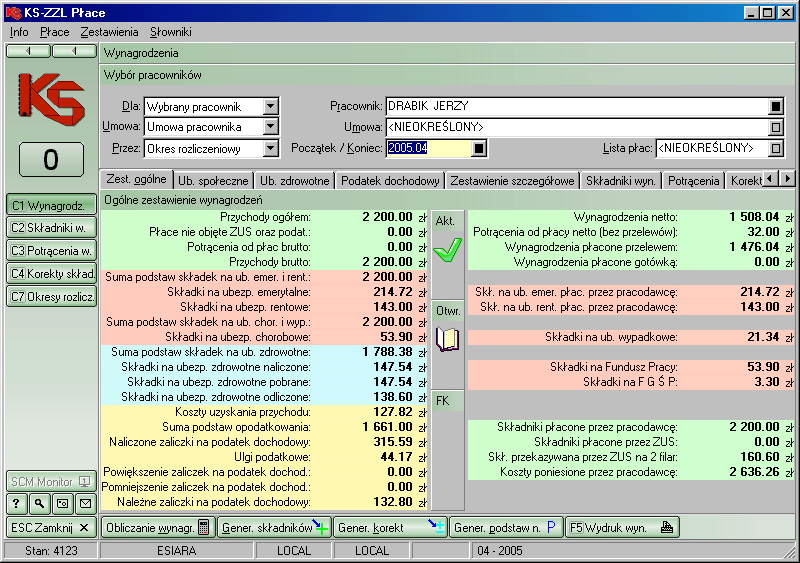Toggle the Lista płac selector square
This screenshot has height=563, width=800.
click(x=775, y=148)
